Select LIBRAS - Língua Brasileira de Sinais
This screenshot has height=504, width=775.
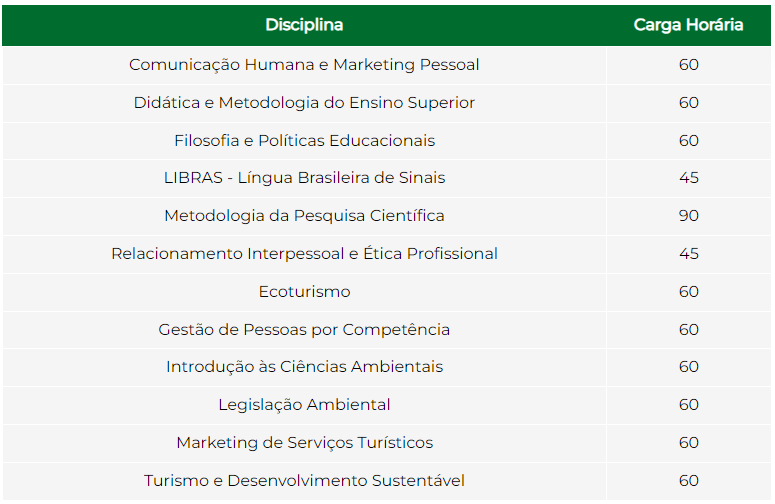coord(304,178)
